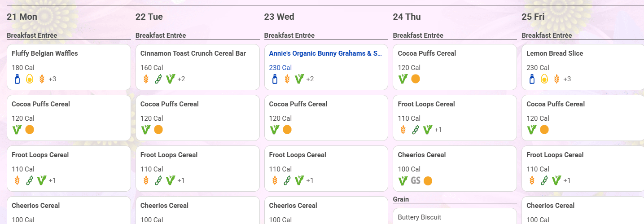Click soy icon on Tuesday's Froot Loops Cereal
644x224 pixels.
point(158,180)
